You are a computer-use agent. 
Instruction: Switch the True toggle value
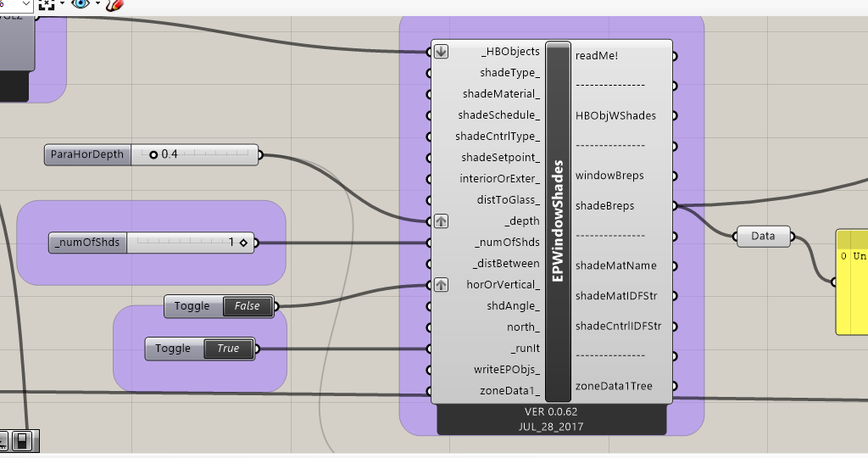[229, 349]
